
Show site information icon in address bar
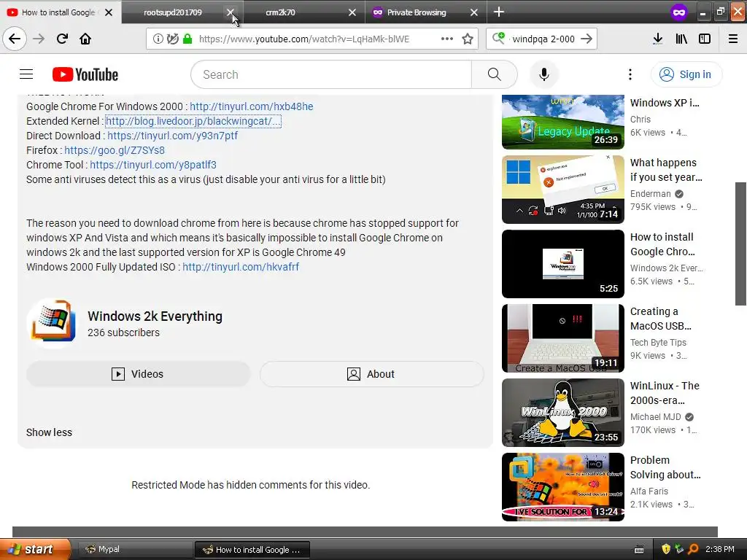pos(158,39)
